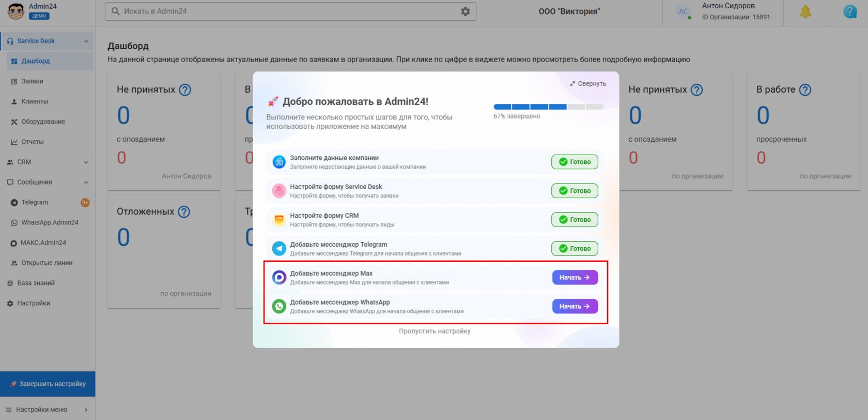The height and width of the screenshot is (420, 868).
Task: Go to the Клиенты page
Action: (x=50, y=101)
